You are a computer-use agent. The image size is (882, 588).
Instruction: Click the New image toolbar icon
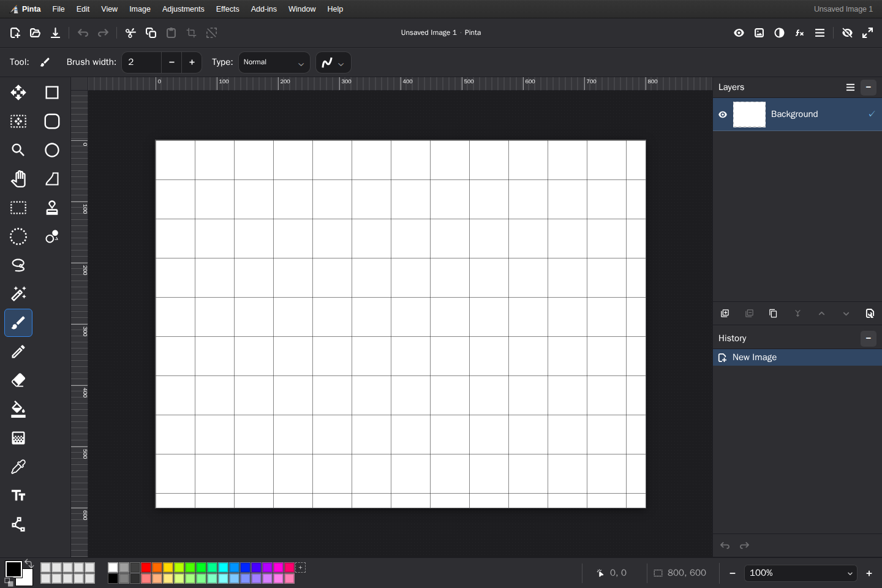[15, 33]
